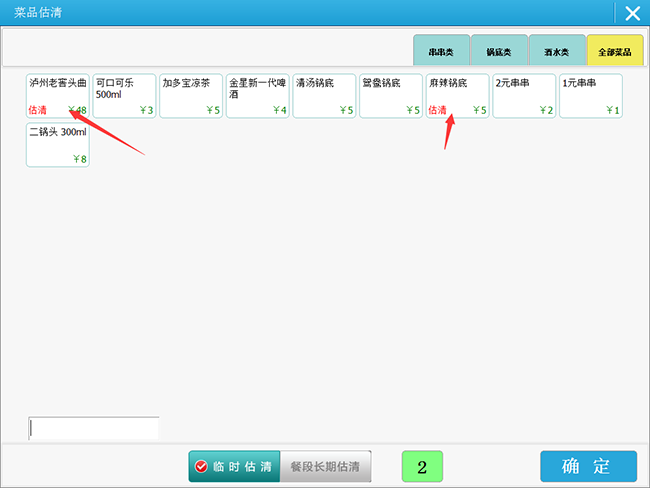
Task: Pick the 金星新一代啤酒 item tile
Action: click(258, 96)
